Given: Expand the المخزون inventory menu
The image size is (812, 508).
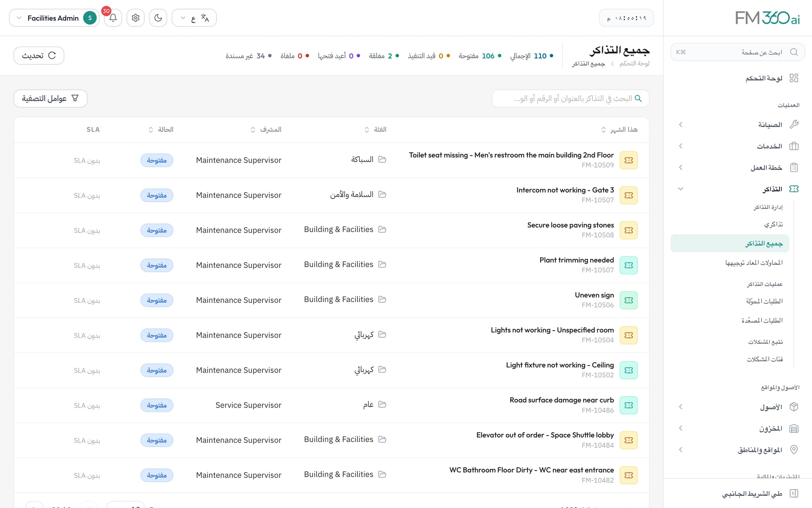Looking at the screenshot, I should (x=738, y=428).
